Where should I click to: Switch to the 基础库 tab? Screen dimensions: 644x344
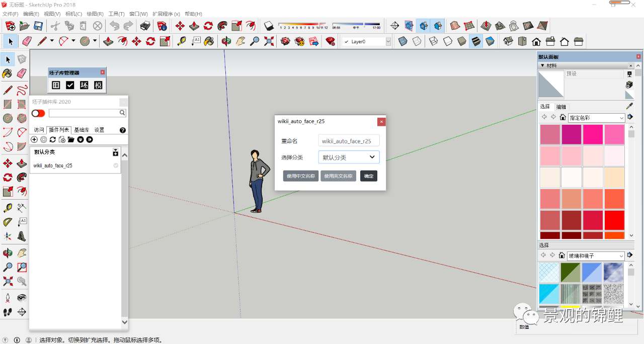pyautogui.click(x=82, y=130)
